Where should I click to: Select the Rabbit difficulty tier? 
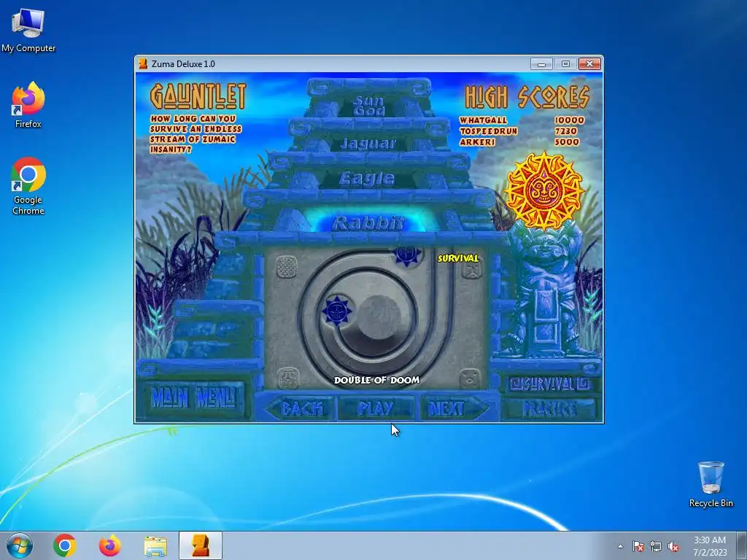[368, 222]
